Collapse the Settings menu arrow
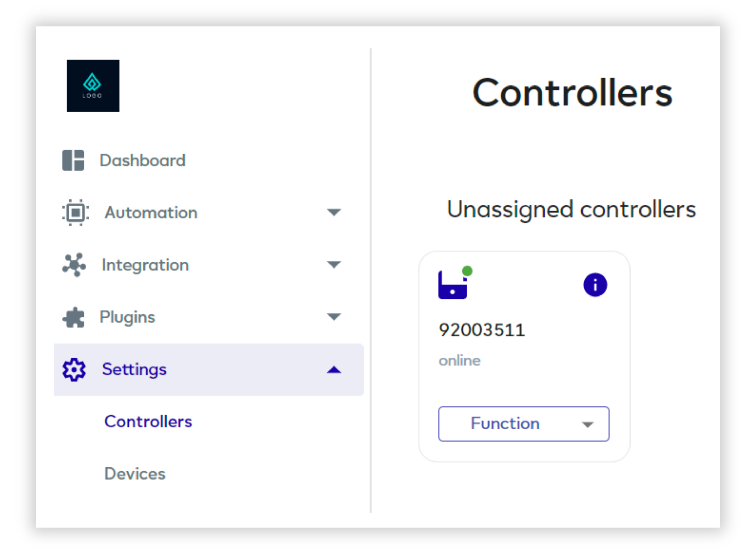The height and width of the screenshot is (554, 756). click(334, 370)
